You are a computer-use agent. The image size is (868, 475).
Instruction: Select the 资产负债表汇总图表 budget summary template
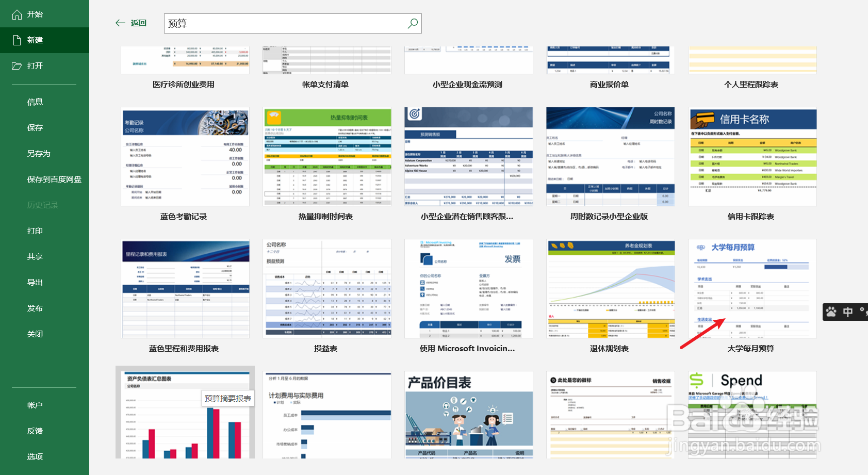click(x=185, y=415)
